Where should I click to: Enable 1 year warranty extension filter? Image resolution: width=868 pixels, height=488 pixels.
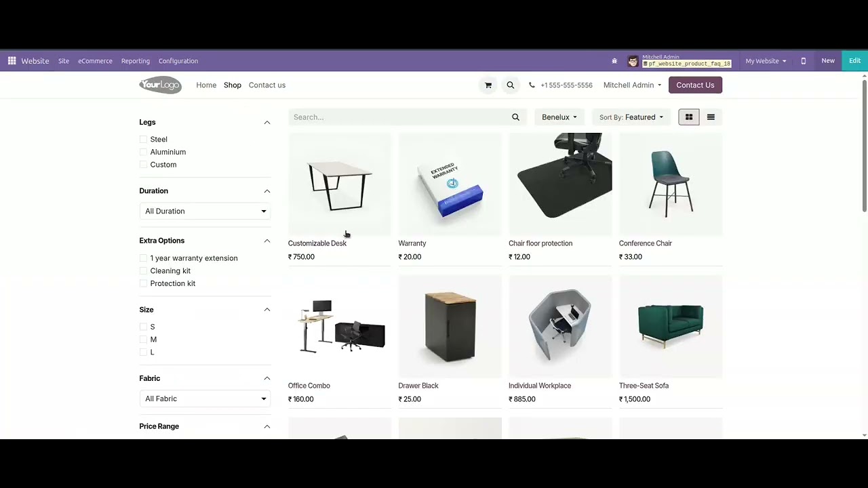pyautogui.click(x=143, y=258)
